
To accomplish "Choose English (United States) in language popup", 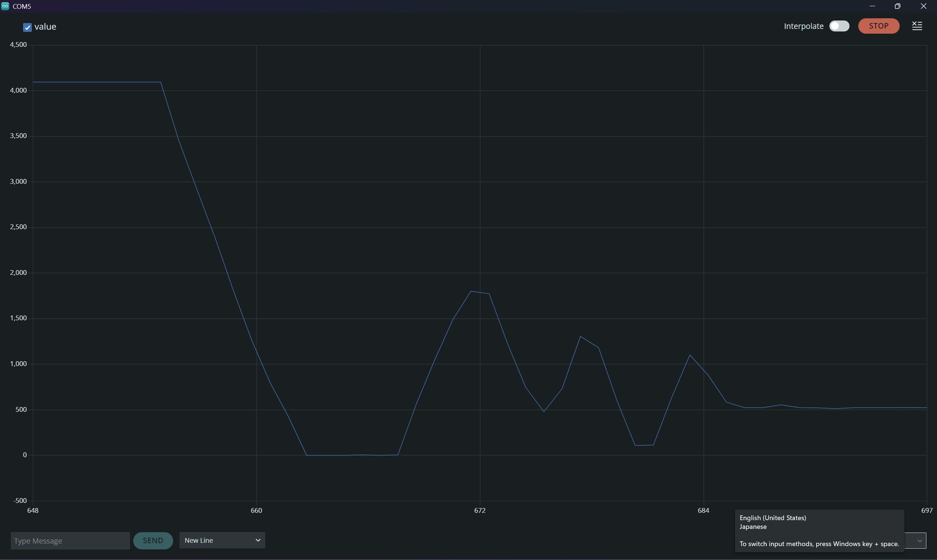I will point(772,518).
